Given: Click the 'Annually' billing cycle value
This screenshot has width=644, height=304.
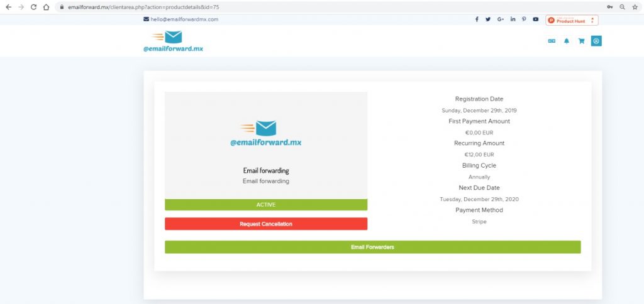Looking at the screenshot, I should 479,177.
